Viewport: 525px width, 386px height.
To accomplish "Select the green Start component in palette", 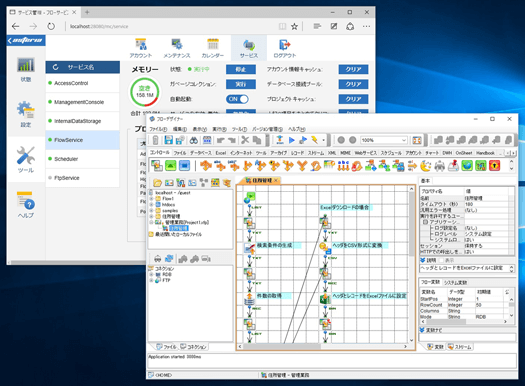I will 170,165.
